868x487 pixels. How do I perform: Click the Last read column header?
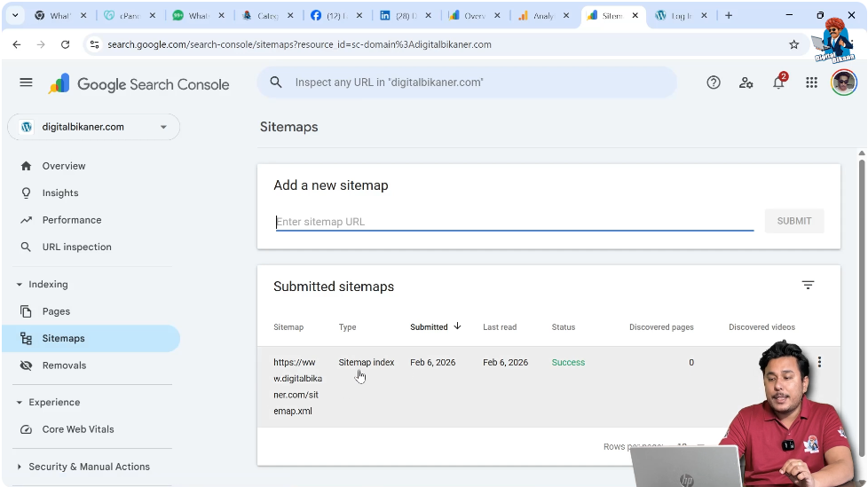click(500, 327)
